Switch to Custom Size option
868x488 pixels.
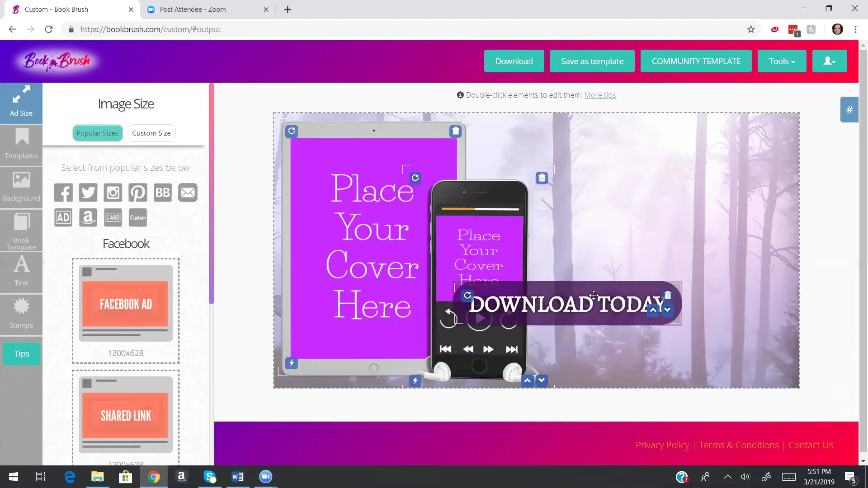151,133
